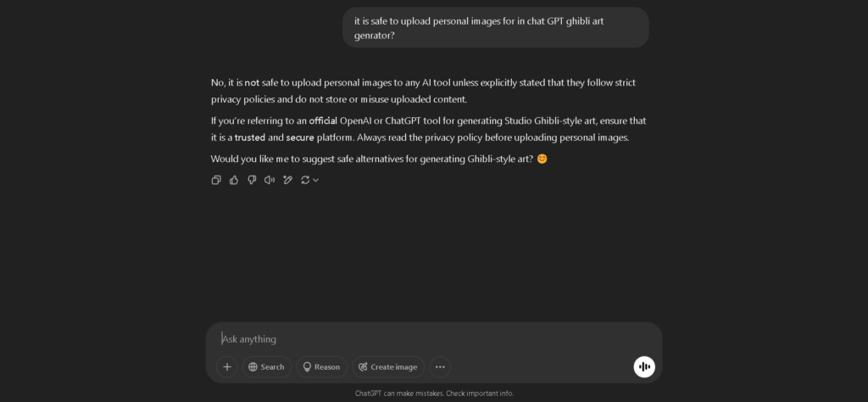Toggle the Reason mode button
868x402 pixels.
(x=321, y=366)
